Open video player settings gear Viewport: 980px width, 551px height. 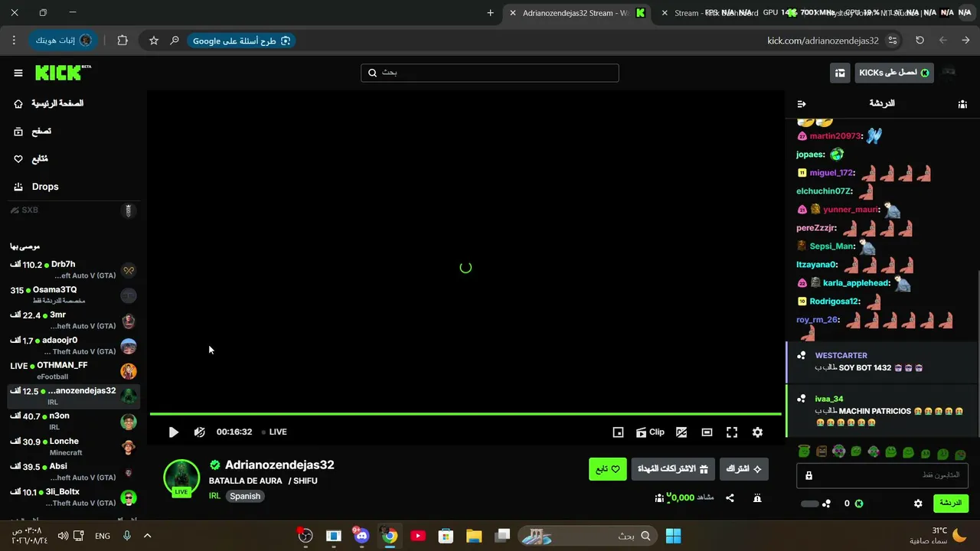(x=757, y=432)
